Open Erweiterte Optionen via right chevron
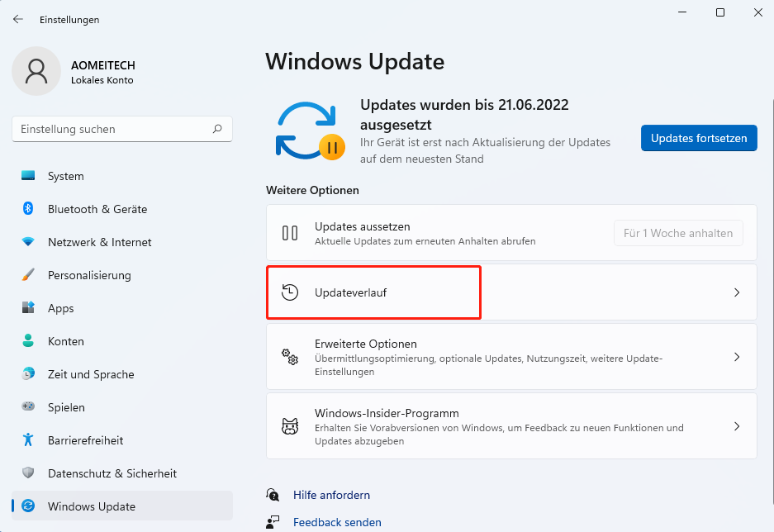774x532 pixels. [737, 357]
